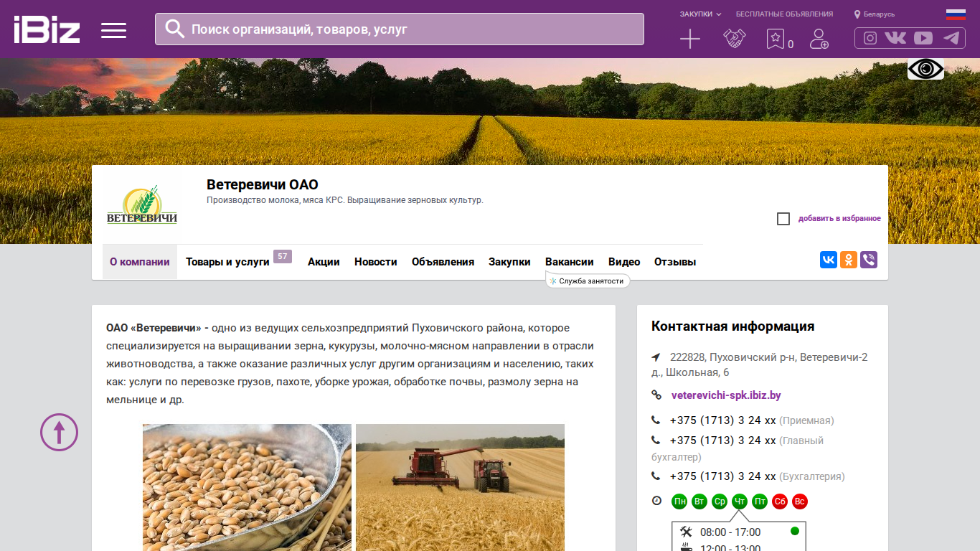Open the Telegram icon in header
980x551 pixels.
tap(951, 39)
